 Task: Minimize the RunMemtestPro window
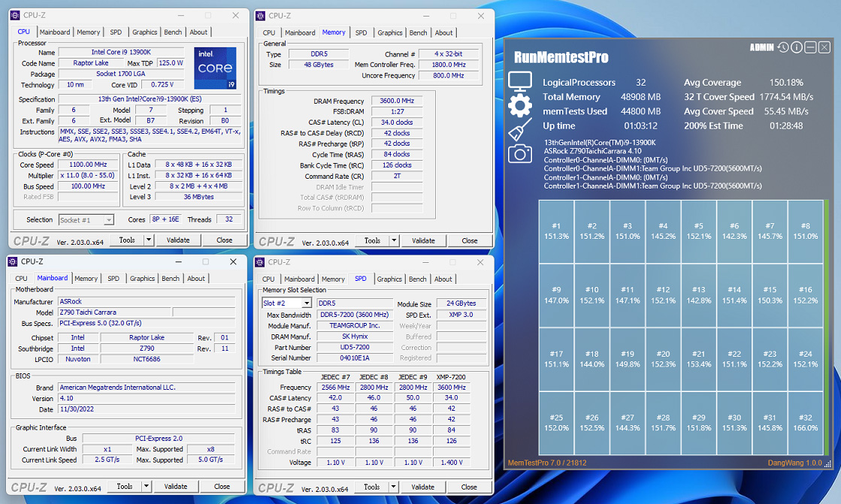tap(810, 47)
